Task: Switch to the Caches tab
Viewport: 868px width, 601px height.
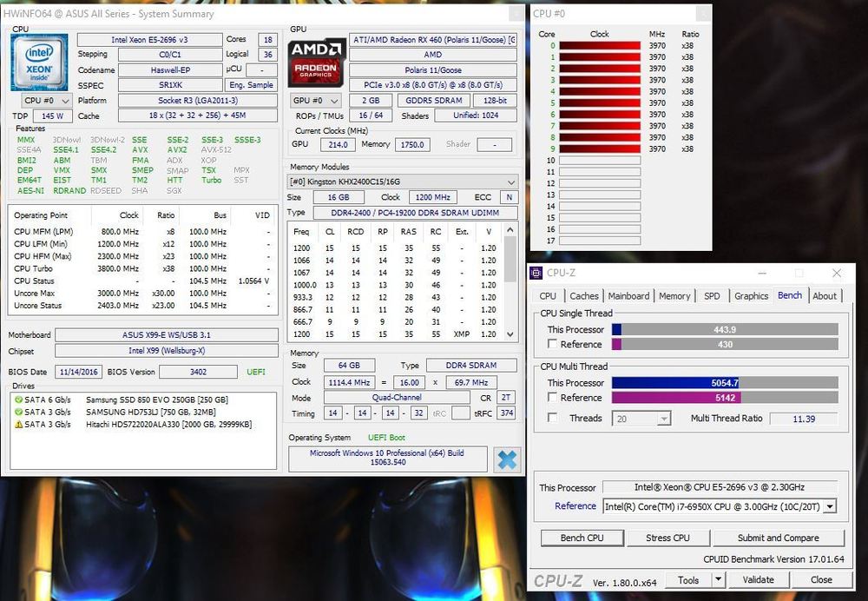Action: pyautogui.click(x=584, y=296)
